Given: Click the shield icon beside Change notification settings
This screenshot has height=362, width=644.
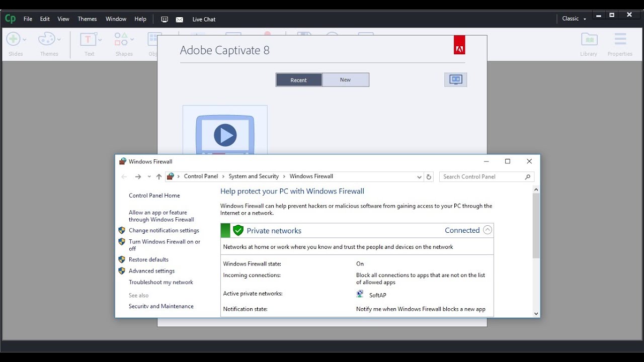Looking at the screenshot, I should point(122,230).
